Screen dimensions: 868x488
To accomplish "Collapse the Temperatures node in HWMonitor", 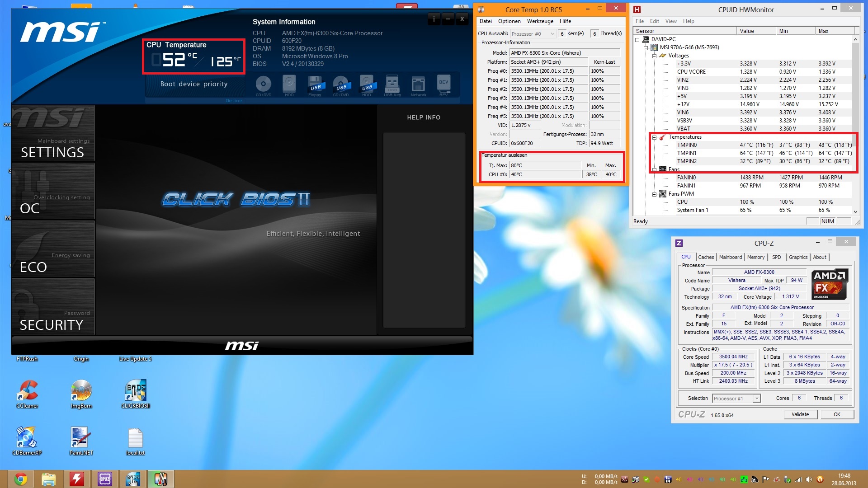I will click(x=654, y=137).
